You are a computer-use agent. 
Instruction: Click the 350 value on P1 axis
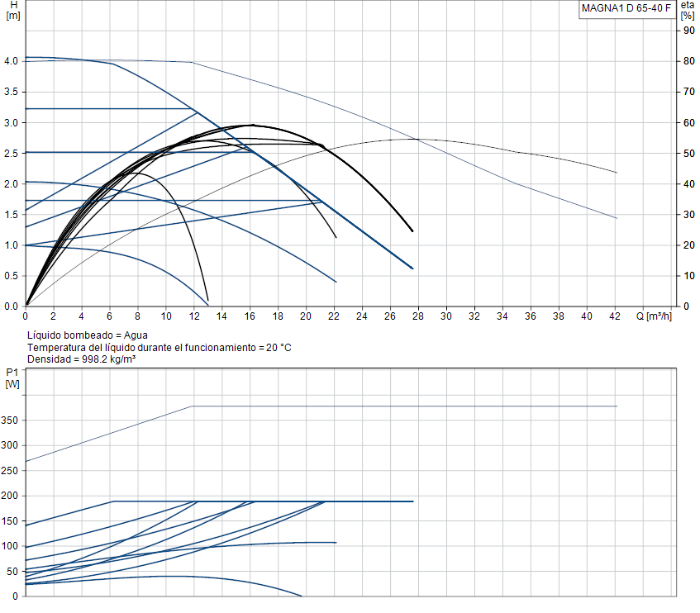[x=10, y=421]
